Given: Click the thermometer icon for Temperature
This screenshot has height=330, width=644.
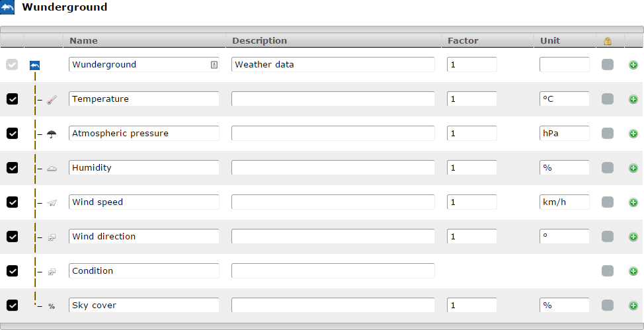Looking at the screenshot, I should coord(52,100).
